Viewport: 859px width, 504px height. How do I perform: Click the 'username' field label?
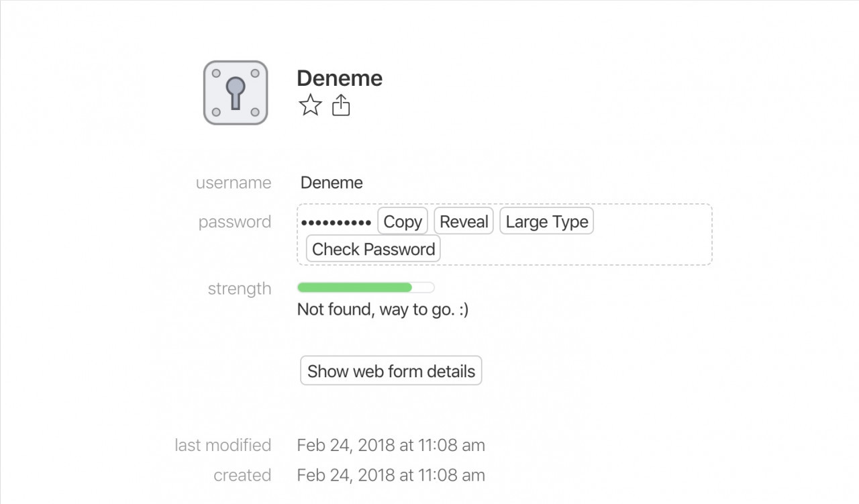click(x=234, y=183)
